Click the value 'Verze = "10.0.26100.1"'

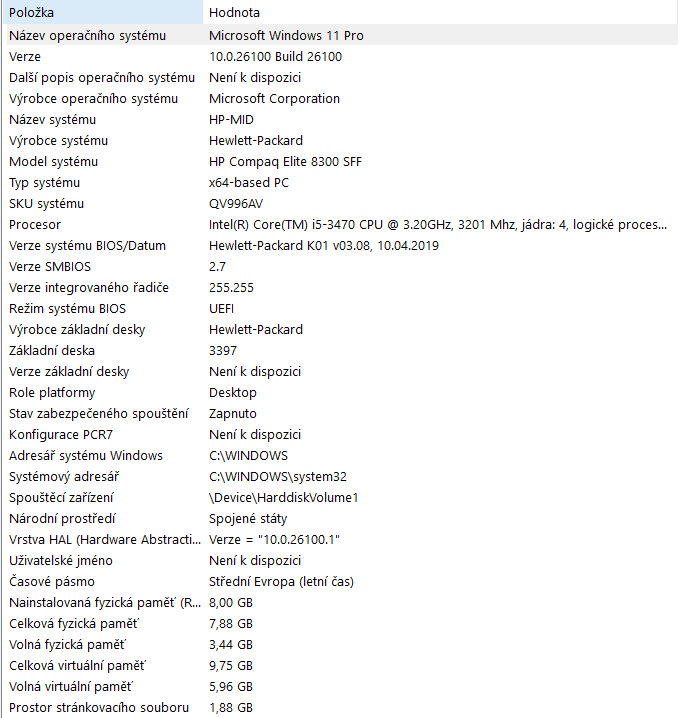click(x=274, y=540)
